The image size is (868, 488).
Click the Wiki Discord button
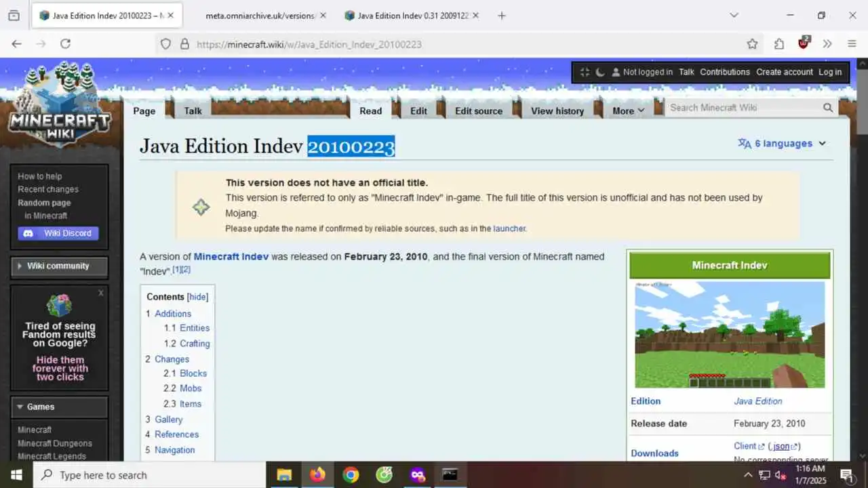[58, 233]
